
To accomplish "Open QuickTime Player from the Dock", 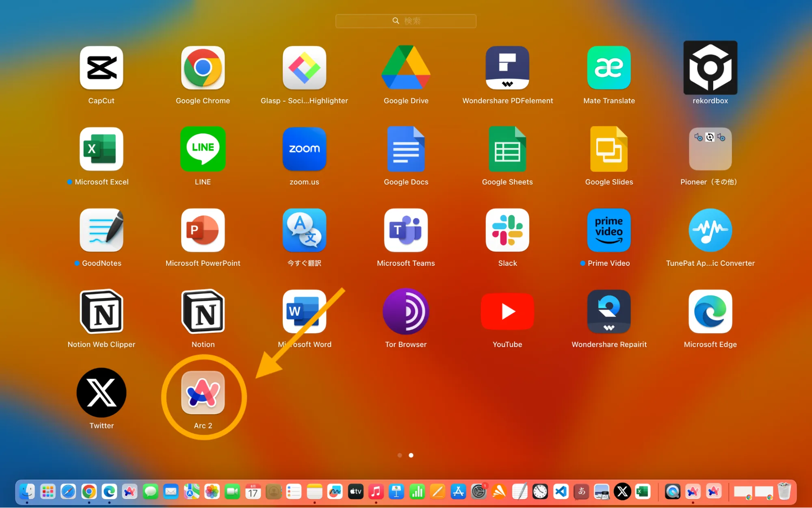I will (x=673, y=492).
